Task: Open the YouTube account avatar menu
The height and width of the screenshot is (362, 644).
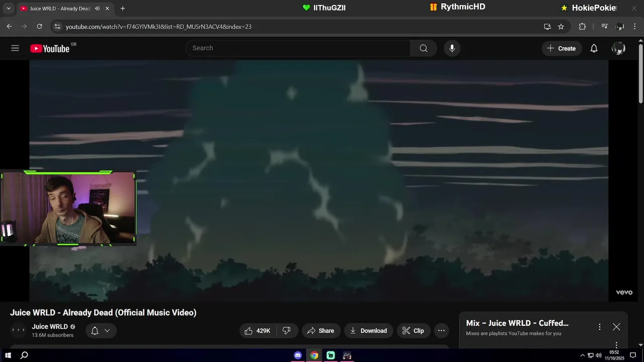Action: click(618, 48)
